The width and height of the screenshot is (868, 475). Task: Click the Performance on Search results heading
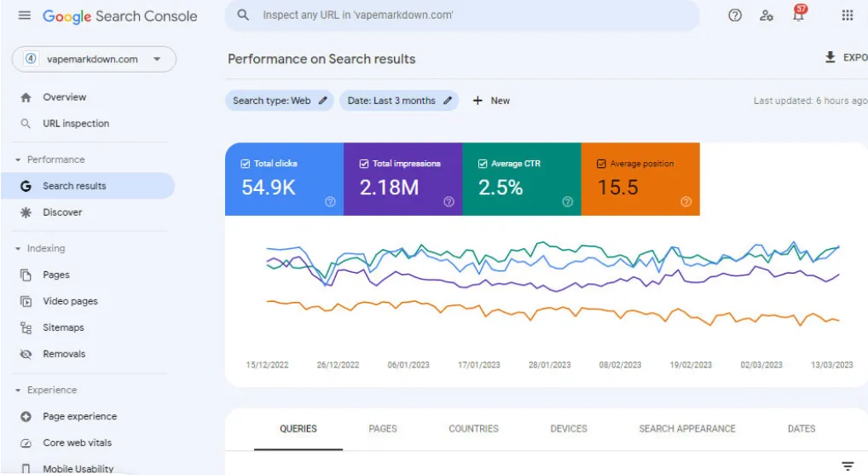pos(321,59)
